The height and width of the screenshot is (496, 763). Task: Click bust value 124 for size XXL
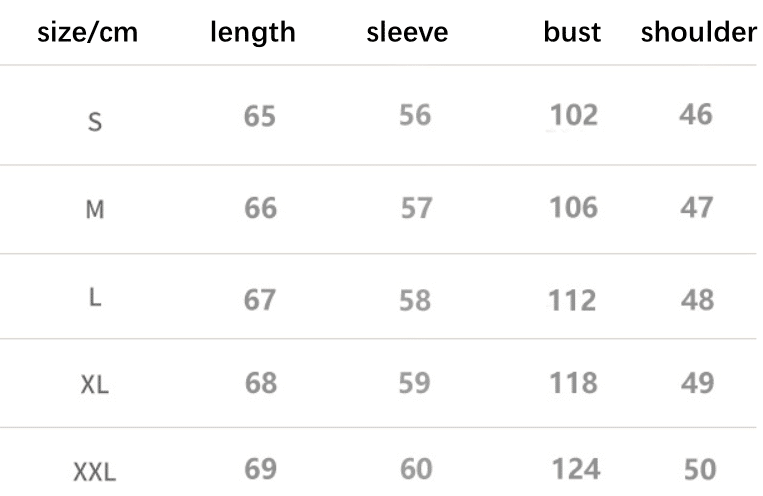(576, 469)
